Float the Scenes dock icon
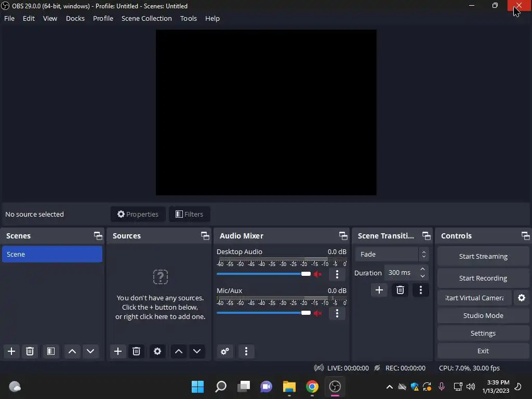532x399 pixels. pos(98,236)
